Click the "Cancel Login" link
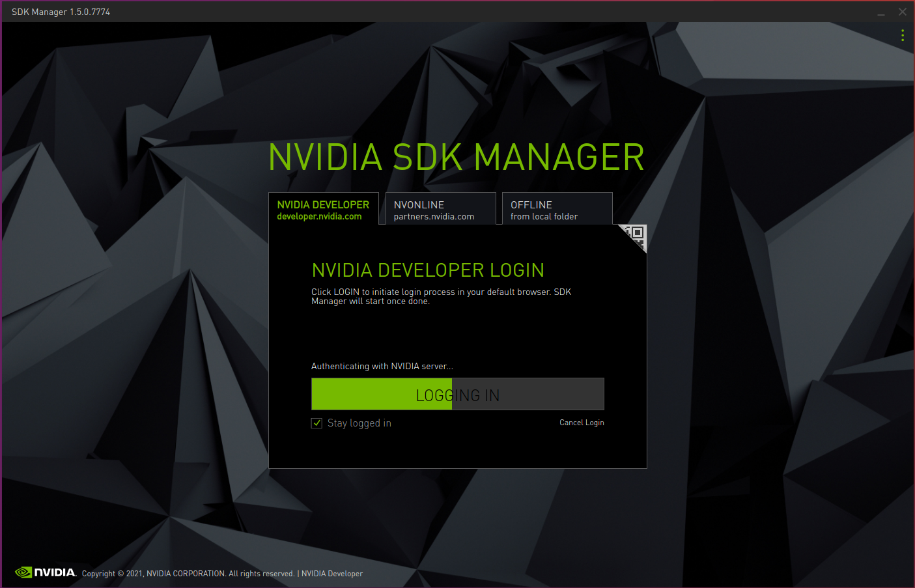The image size is (915, 588). click(x=581, y=422)
